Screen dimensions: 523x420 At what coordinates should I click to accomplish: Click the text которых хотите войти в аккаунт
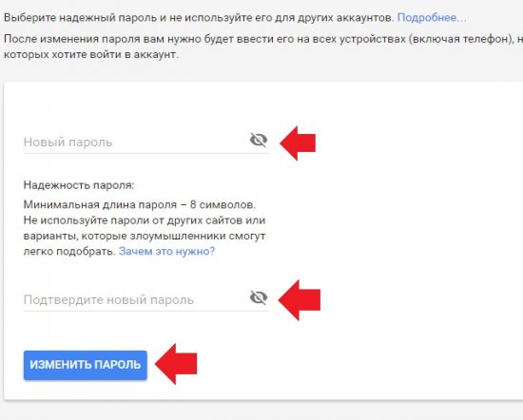click(91, 54)
